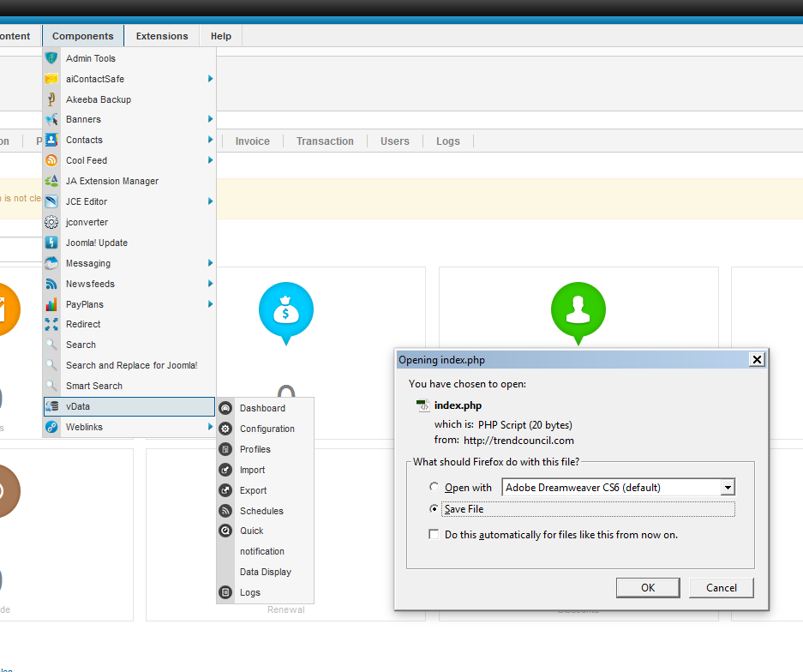Click the Import submenu icon
The width and height of the screenshot is (803, 672).
(225, 469)
